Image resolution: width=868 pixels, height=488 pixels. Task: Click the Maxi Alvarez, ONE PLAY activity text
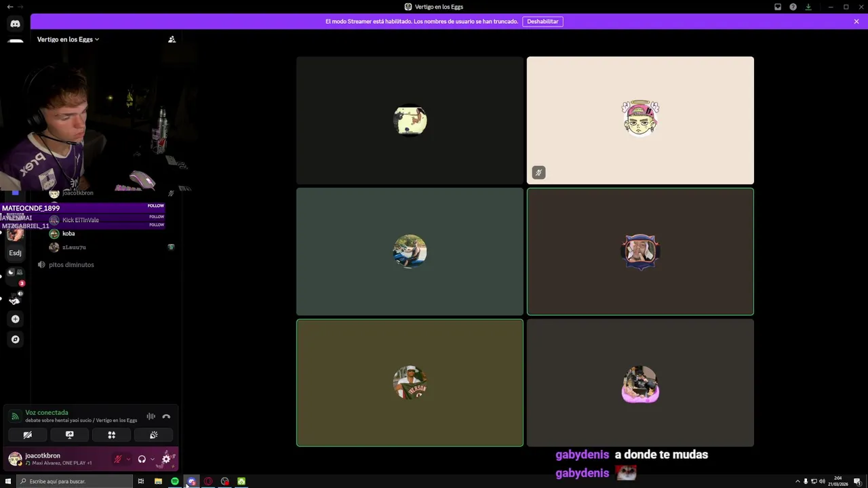[58, 463]
